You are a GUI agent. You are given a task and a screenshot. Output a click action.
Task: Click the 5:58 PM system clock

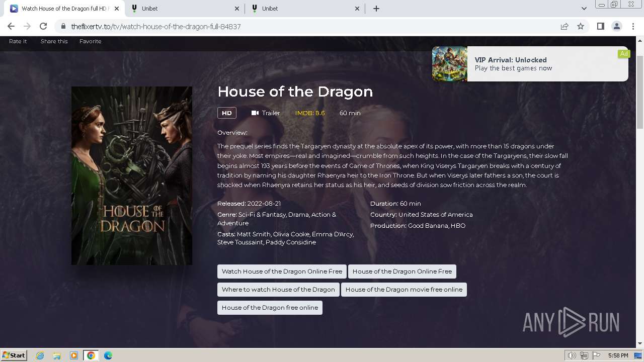click(x=618, y=355)
